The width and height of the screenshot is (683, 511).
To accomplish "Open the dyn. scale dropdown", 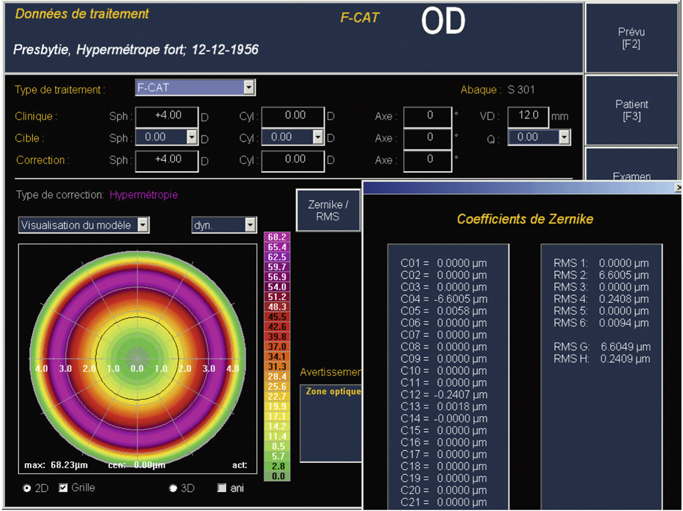I will point(249,225).
